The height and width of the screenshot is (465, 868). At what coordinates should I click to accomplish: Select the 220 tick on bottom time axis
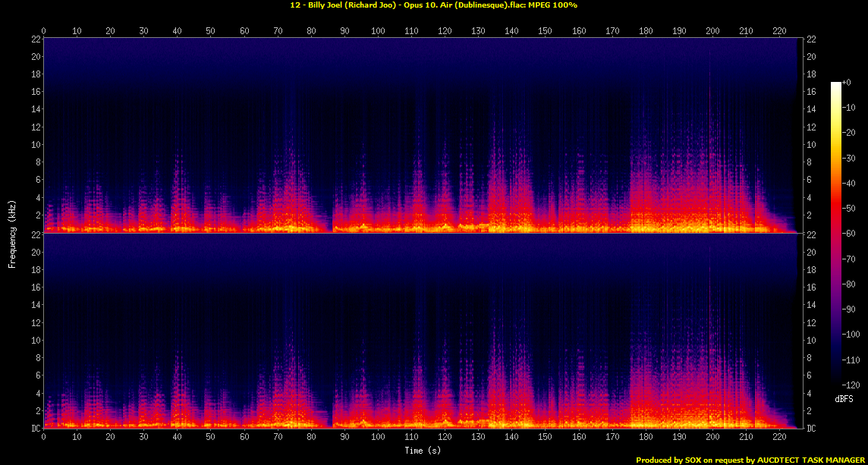(779, 437)
